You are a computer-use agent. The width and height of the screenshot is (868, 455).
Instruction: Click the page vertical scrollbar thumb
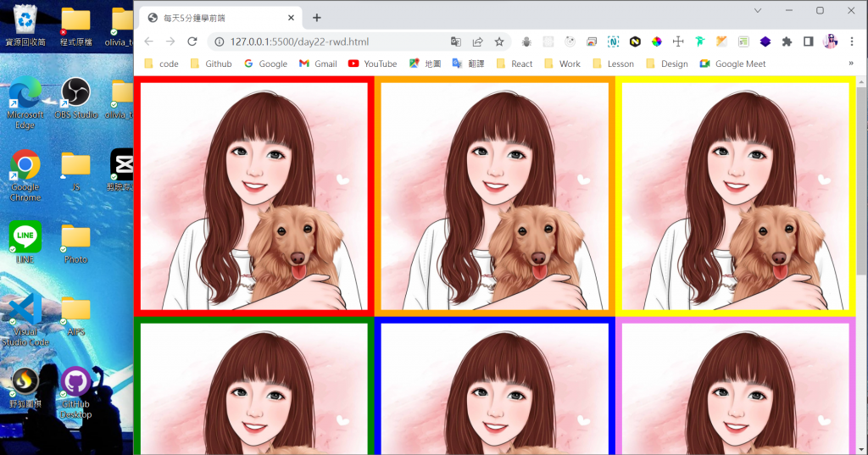tap(861, 180)
